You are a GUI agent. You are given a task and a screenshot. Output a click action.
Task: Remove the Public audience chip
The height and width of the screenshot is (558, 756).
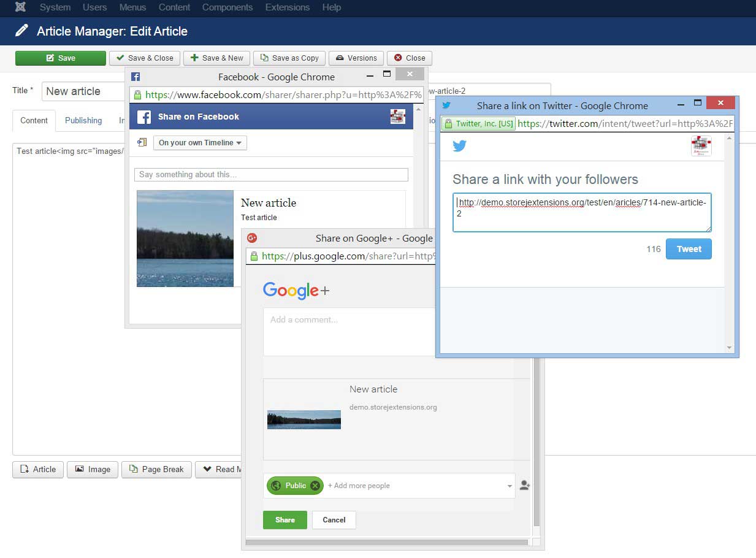pos(315,486)
